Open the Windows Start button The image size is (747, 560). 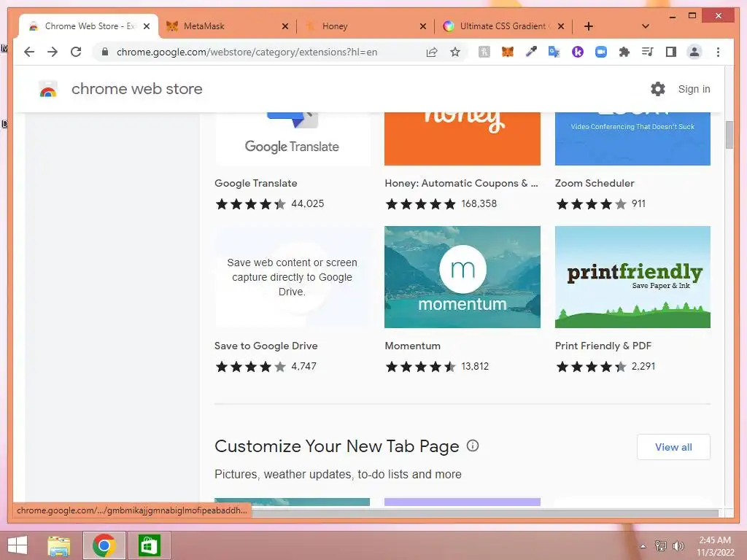click(18, 545)
